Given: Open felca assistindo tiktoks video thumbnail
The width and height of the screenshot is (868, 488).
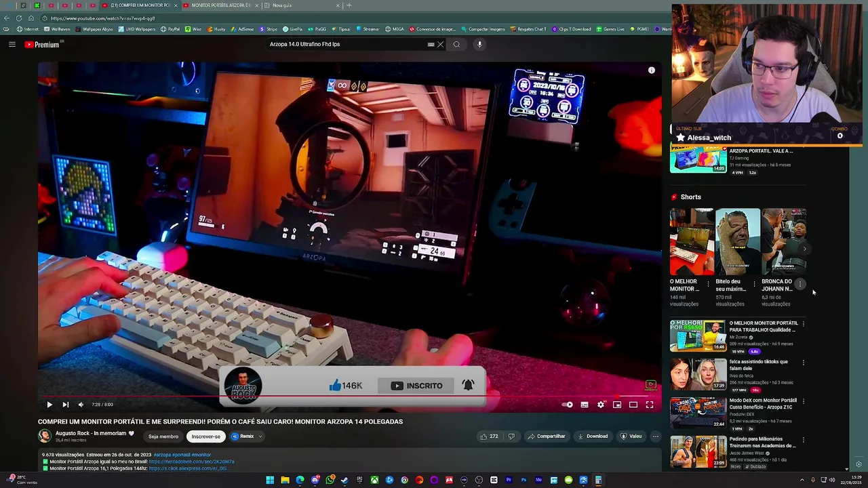Looking at the screenshot, I should [x=698, y=374].
